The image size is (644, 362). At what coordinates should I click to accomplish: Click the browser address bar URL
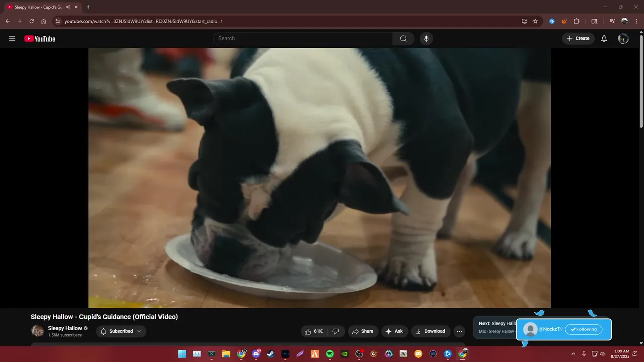[143, 21]
